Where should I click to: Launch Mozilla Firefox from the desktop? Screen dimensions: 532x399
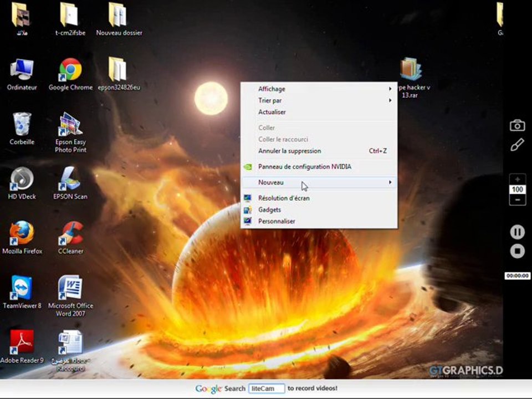coord(22,238)
